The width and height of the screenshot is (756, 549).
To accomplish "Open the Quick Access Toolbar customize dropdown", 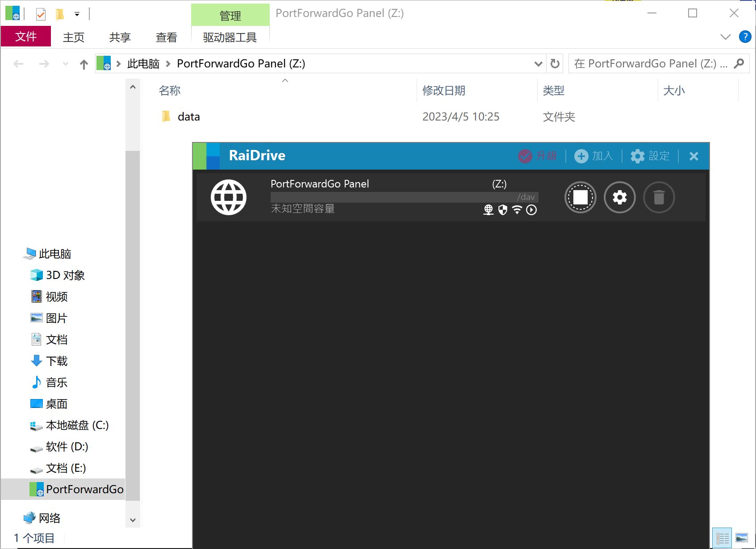I will (x=77, y=14).
